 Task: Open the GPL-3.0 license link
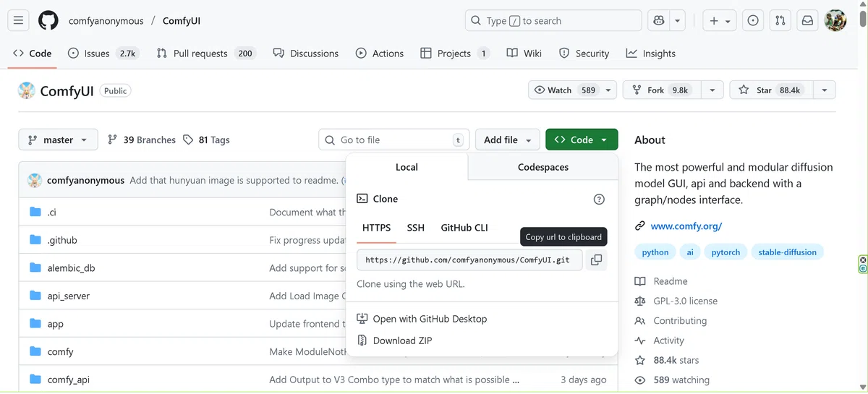click(x=676, y=301)
